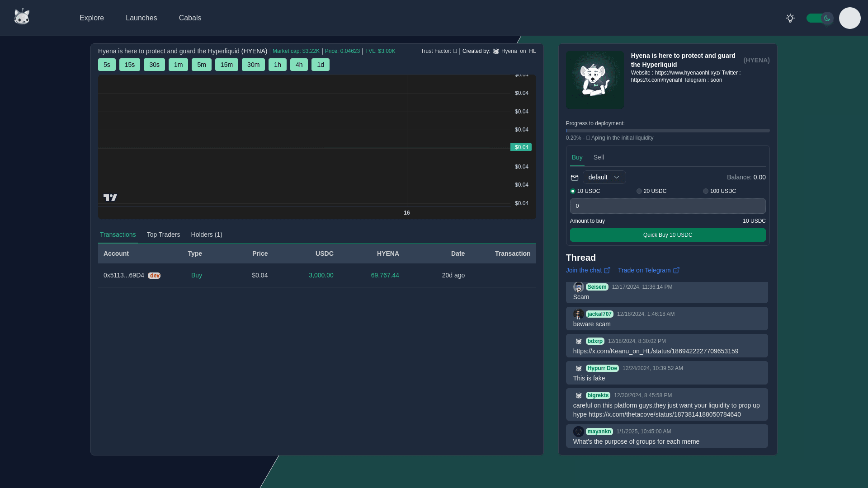Open the Top Traders tab

[x=163, y=235]
